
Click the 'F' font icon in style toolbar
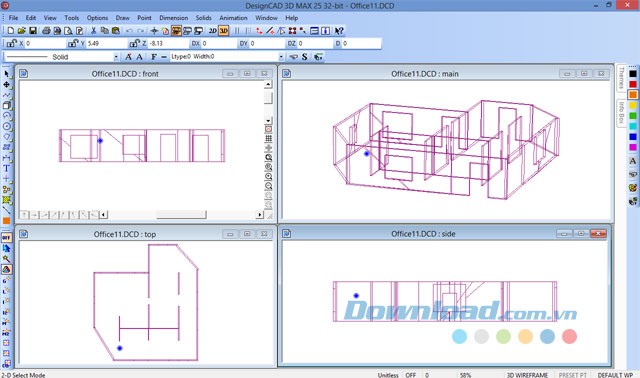pyautogui.click(x=153, y=57)
